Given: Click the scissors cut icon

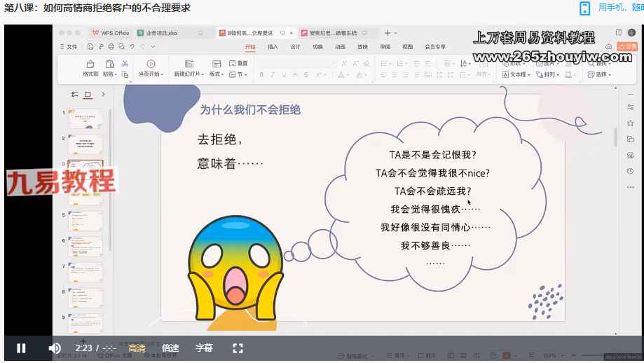Looking at the screenshot, I should click(x=125, y=64).
